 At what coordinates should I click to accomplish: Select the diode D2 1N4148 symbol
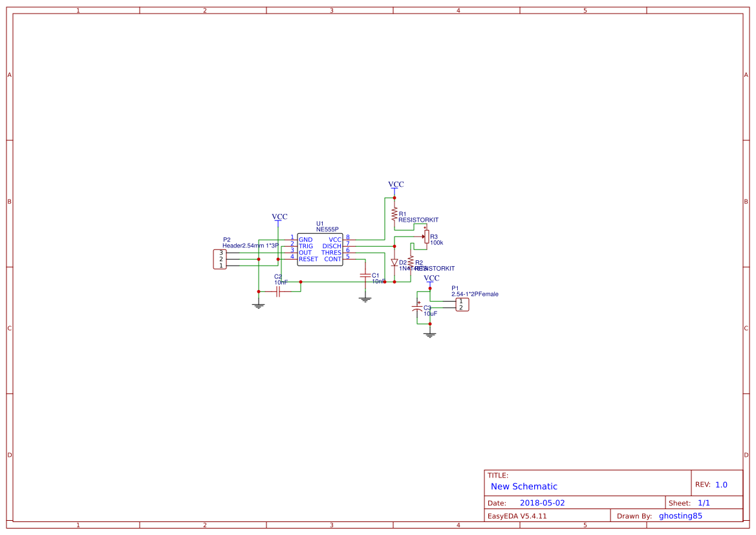(394, 262)
